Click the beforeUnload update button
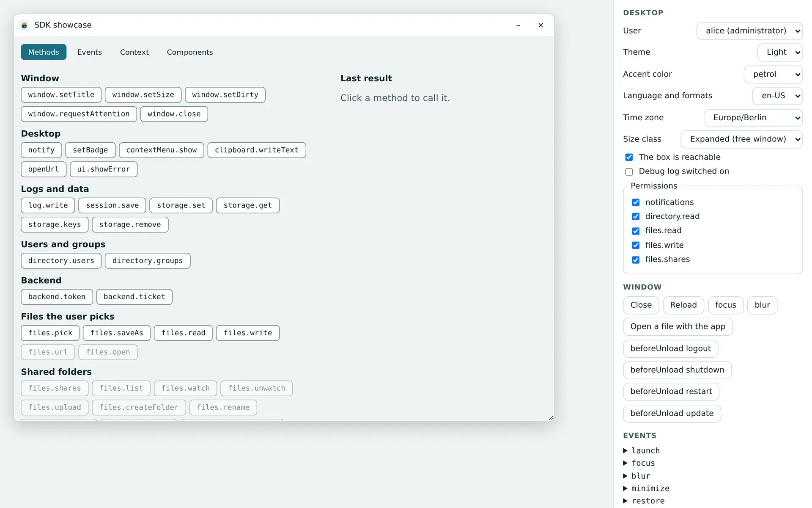Screen dimensions: 812x508 [x=672, y=414]
